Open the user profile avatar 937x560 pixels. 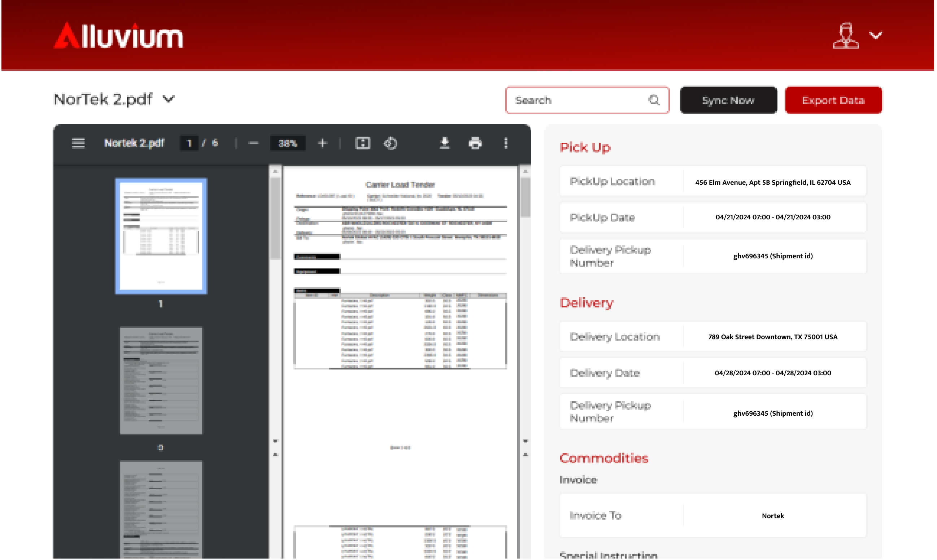tap(846, 36)
